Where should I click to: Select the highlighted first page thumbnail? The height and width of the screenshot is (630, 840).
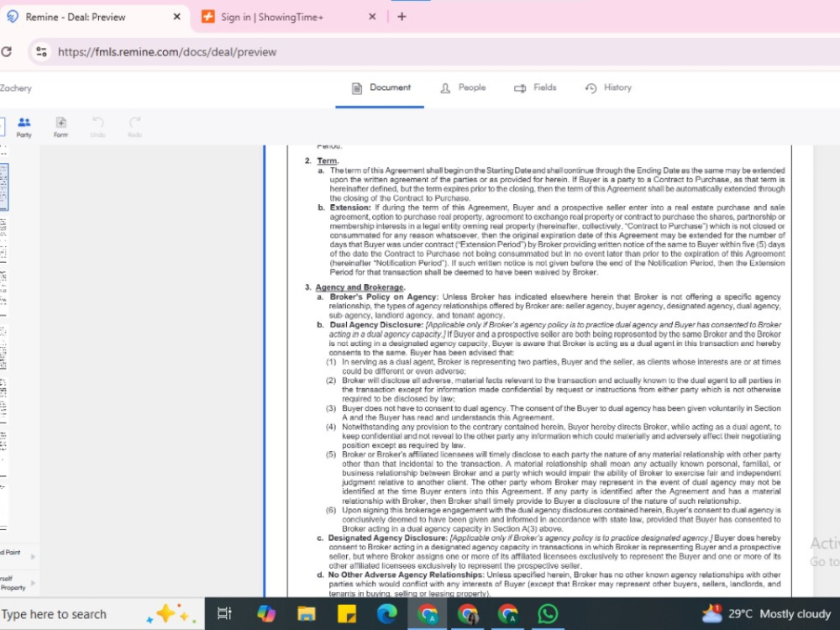(3, 186)
